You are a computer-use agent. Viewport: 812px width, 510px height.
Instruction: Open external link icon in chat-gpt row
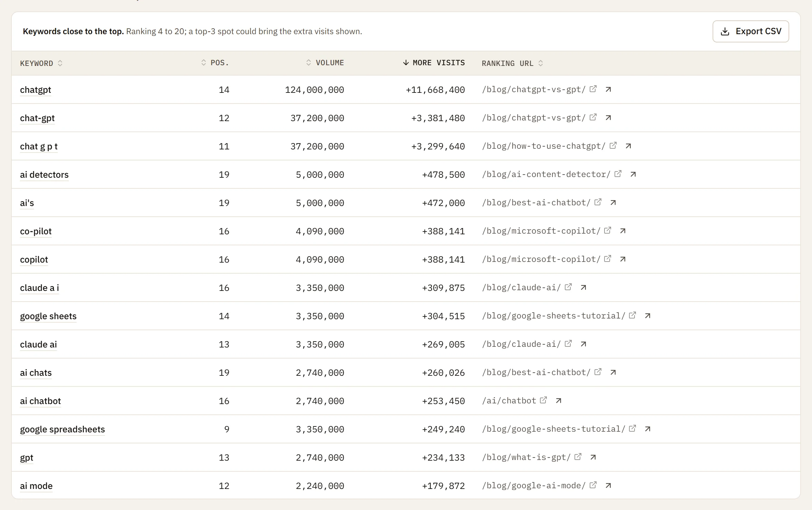(593, 117)
